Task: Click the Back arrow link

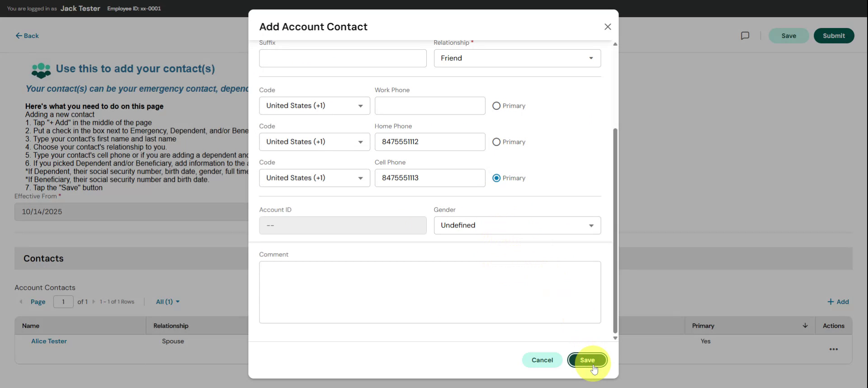Action: (x=27, y=36)
